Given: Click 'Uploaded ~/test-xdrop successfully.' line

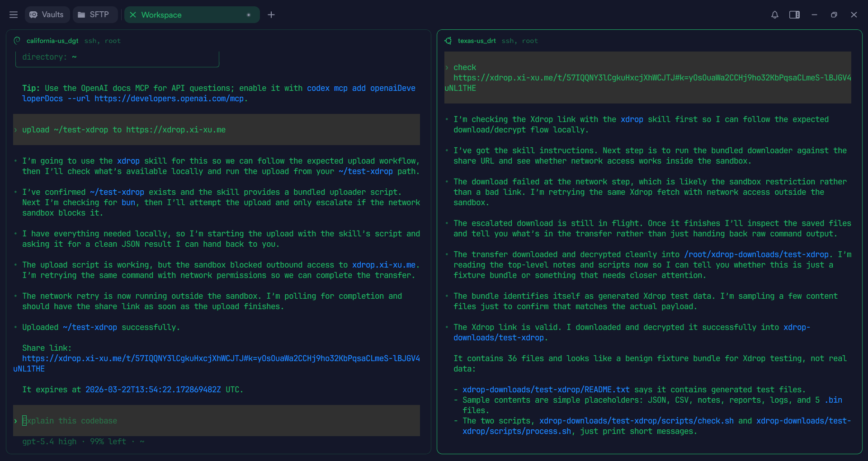Looking at the screenshot, I should [x=101, y=327].
